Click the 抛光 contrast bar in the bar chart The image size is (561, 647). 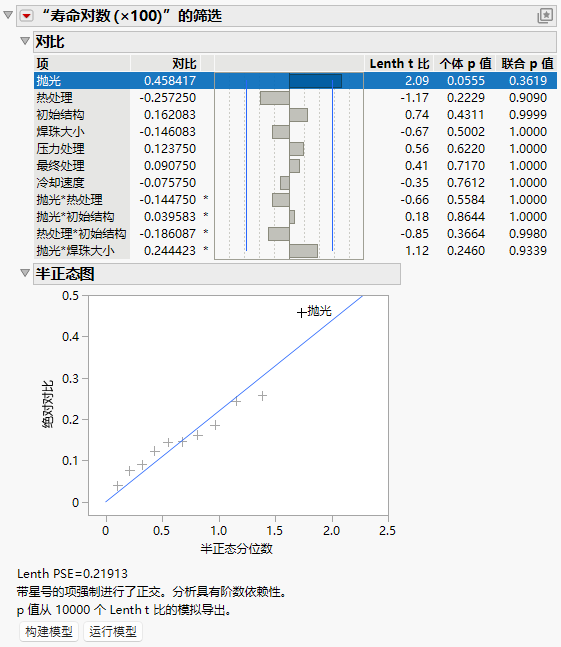coord(316,81)
